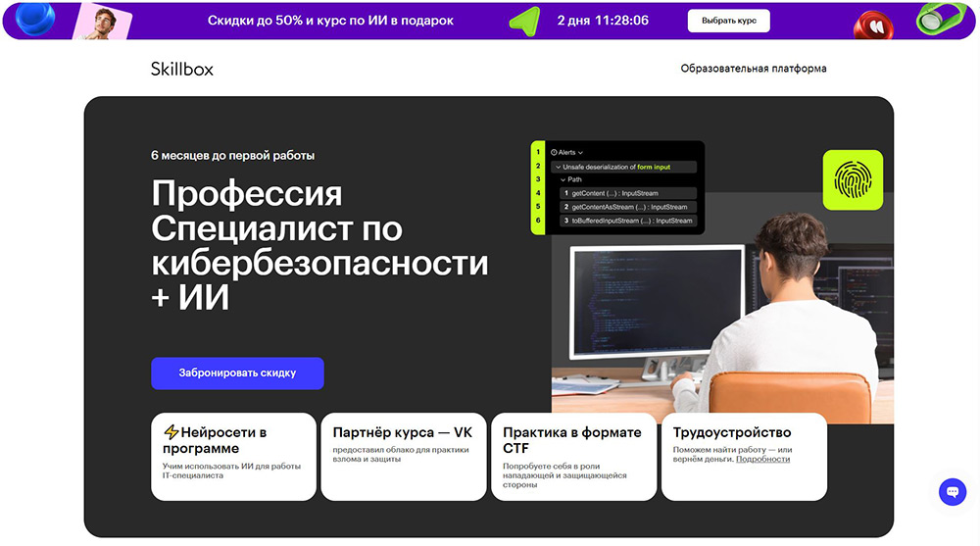Click the green paper plane banner icon
This screenshot has width=980, height=546.
click(x=524, y=22)
